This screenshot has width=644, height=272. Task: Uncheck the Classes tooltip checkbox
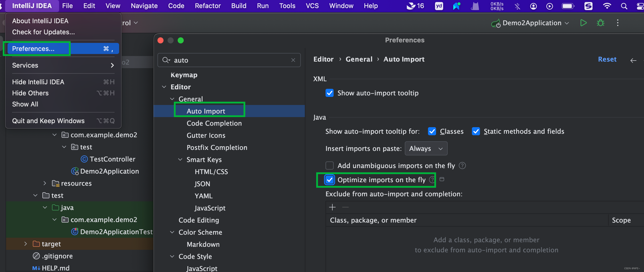432,131
